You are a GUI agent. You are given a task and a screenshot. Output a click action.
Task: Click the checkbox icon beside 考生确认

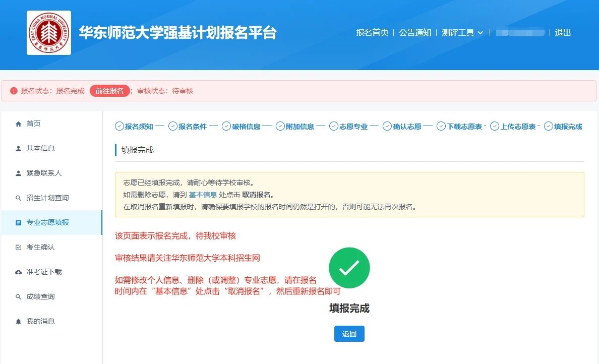(19, 248)
